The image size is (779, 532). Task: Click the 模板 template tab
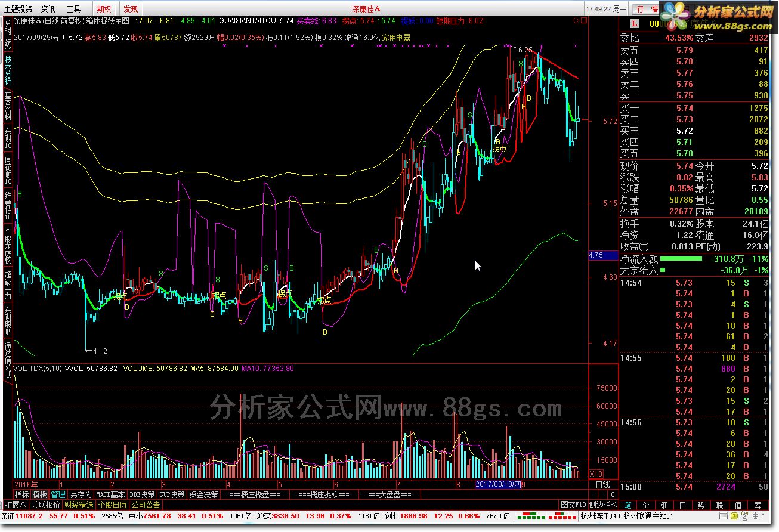point(40,494)
